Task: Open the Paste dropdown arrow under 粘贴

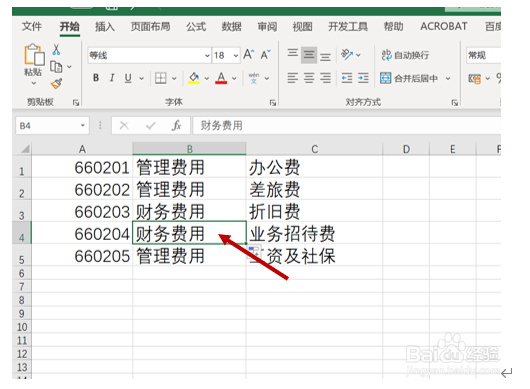Action: coord(33,83)
